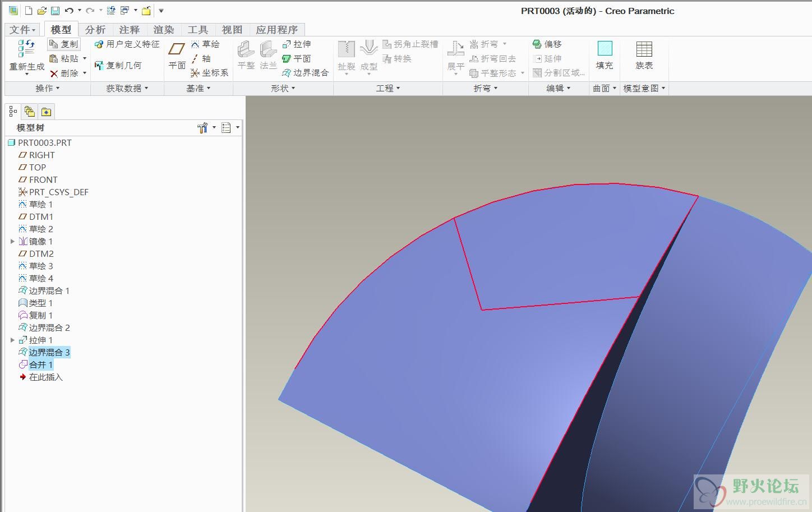Screen dimensions: 812x512
Task: Click the quick-access regenerate icon
Action: click(x=111, y=11)
